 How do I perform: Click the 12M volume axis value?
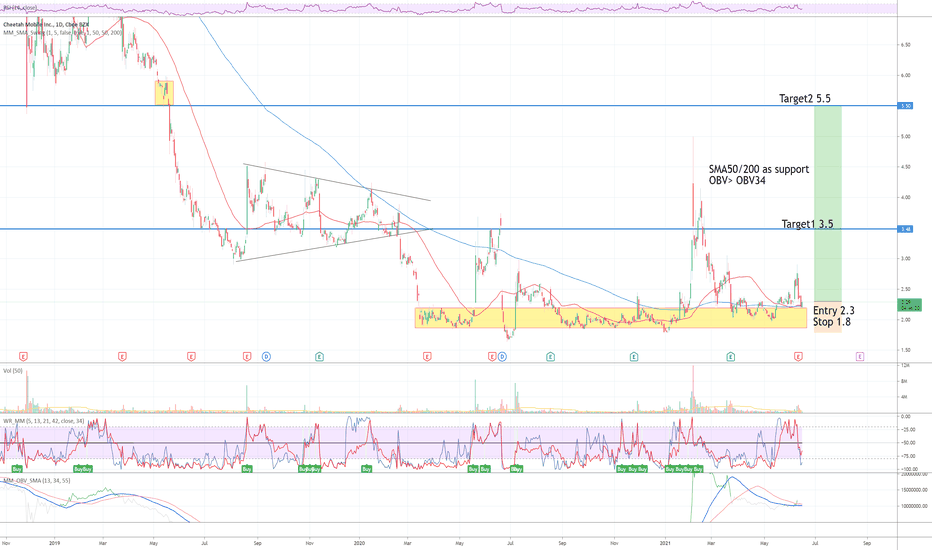click(905, 365)
